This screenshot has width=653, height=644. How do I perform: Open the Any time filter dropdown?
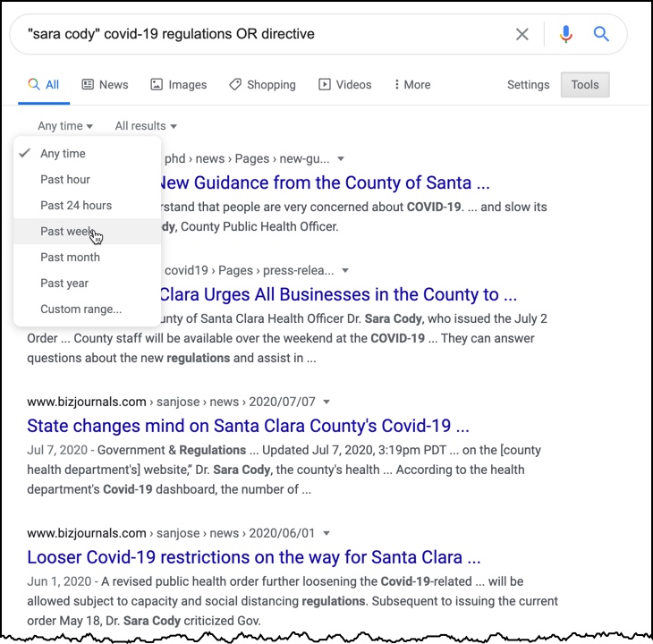point(65,126)
